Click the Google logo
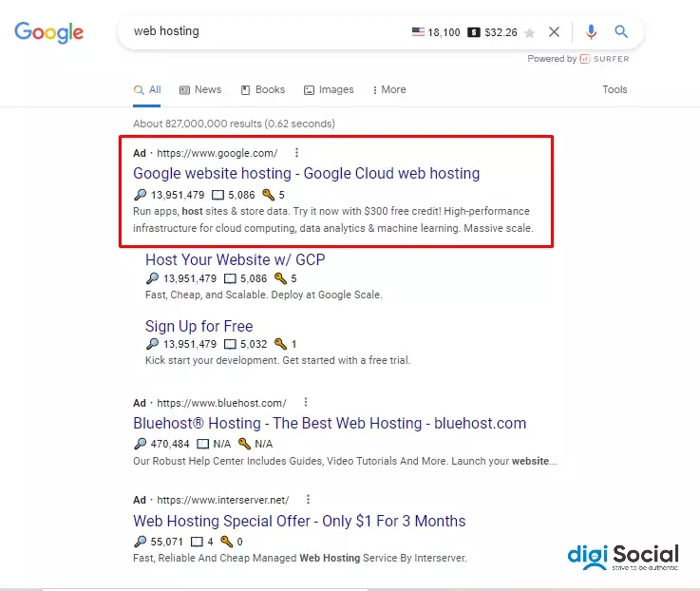 (x=48, y=32)
